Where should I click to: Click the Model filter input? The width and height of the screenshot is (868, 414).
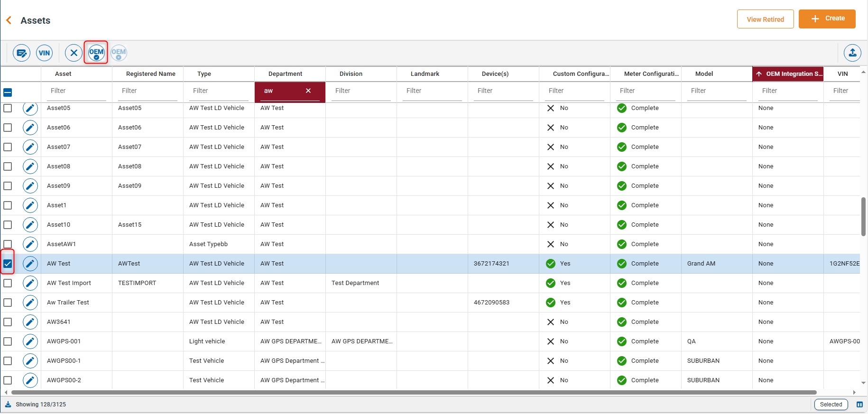coord(717,91)
